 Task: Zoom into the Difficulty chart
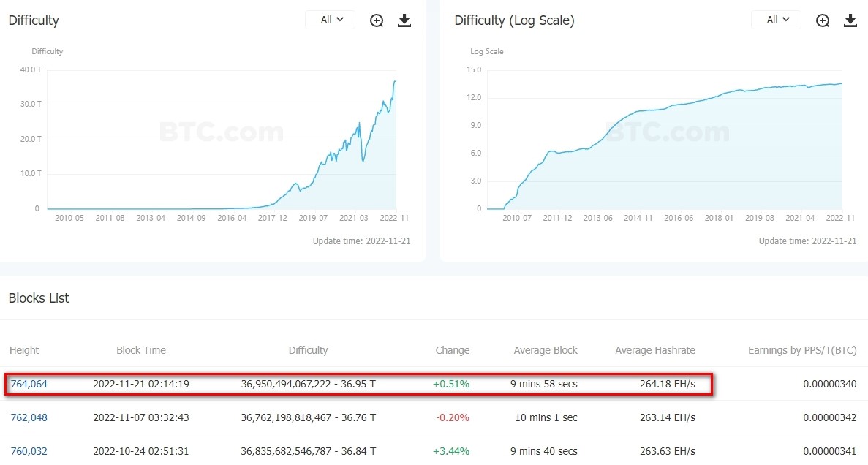tap(377, 20)
